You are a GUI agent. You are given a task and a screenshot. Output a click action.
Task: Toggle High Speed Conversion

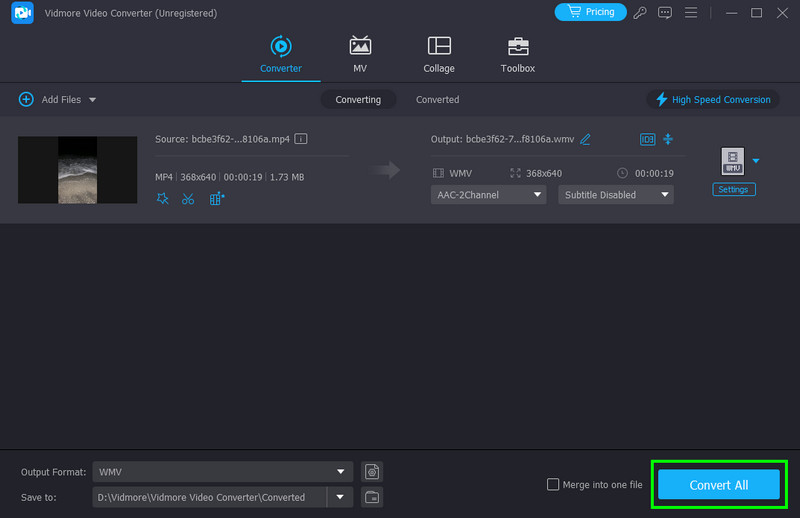tap(713, 100)
